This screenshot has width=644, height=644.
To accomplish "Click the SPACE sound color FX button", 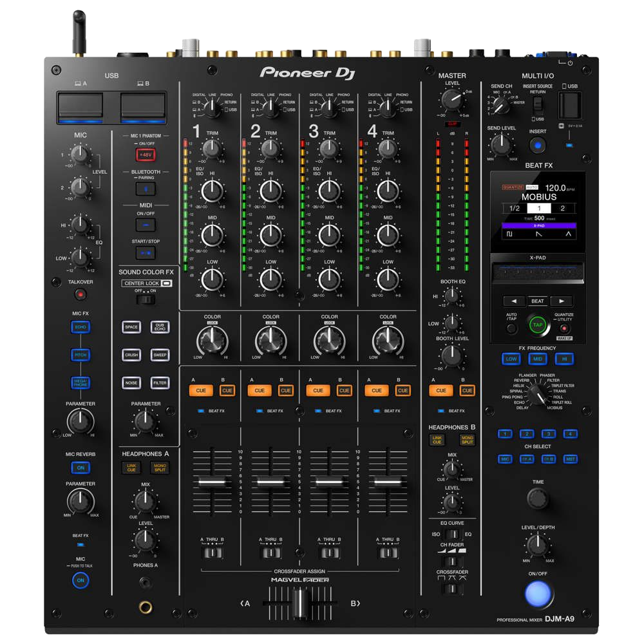I will pos(131,327).
